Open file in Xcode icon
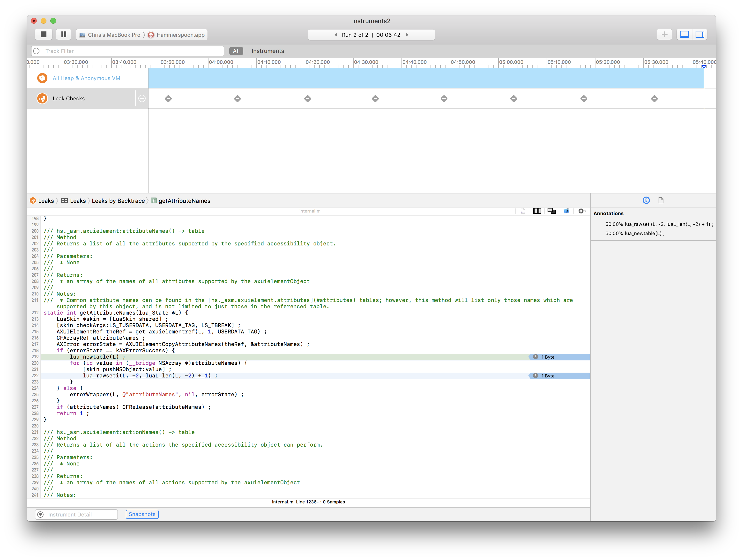743x560 pixels. [x=566, y=211]
